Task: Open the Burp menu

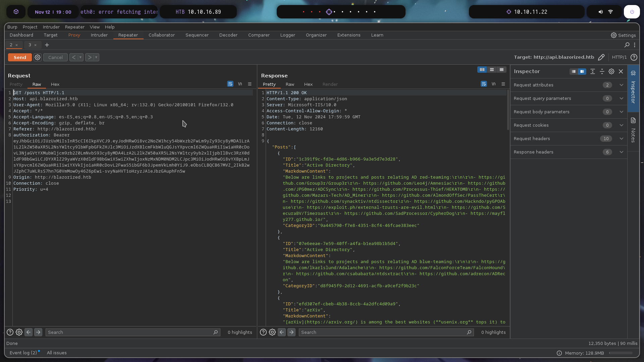Action: tap(12, 27)
